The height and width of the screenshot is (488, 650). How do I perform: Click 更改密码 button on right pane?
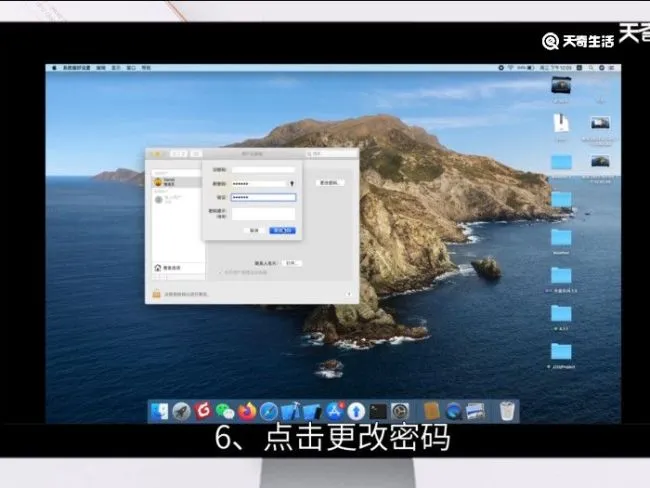point(330,183)
